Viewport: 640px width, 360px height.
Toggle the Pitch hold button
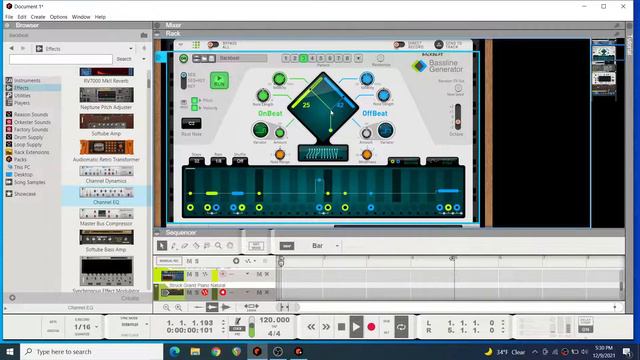coord(195,100)
